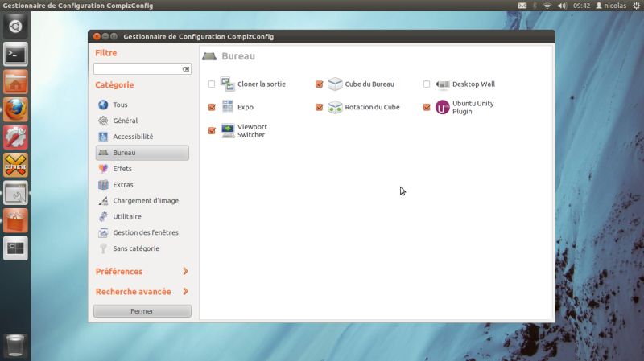This screenshot has width=644, height=361.
Task: Open the Viewport Switcher plugin label
Action: point(252,131)
